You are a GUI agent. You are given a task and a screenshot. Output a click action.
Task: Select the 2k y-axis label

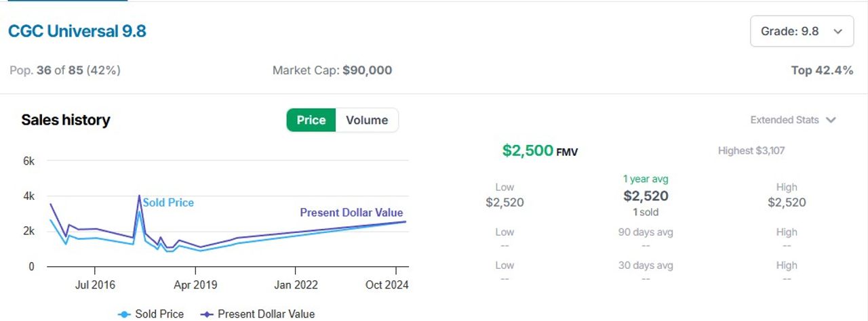28,231
